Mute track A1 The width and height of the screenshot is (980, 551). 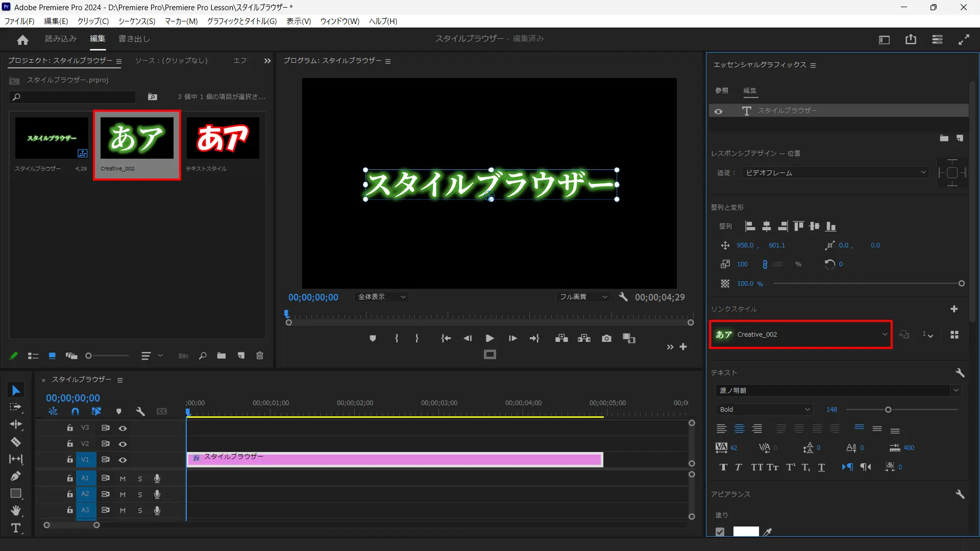122,479
